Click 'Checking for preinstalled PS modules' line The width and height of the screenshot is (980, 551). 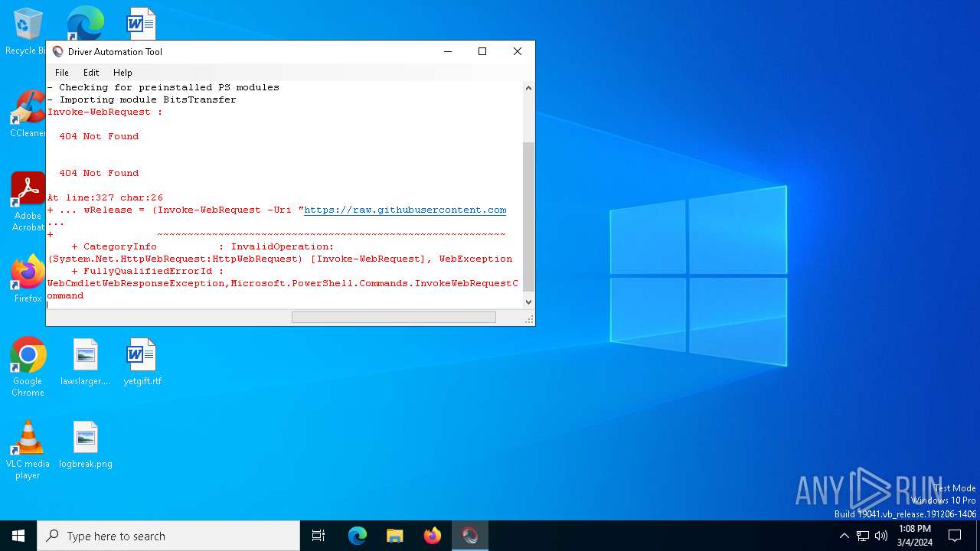(x=163, y=87)
